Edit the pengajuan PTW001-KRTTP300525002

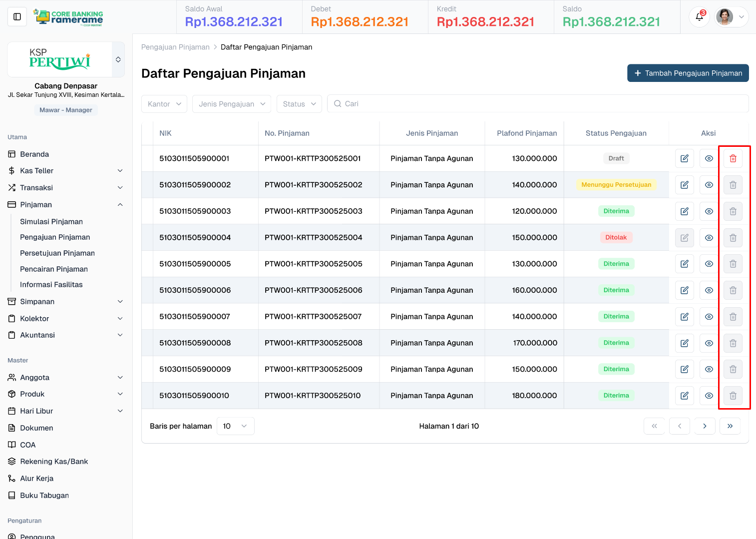click(x=684, y=184)
